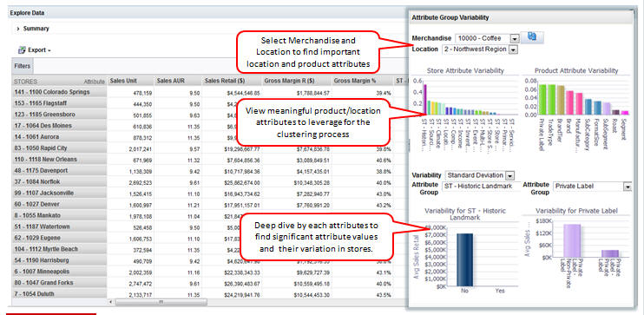Select row 153 - 1165 Flagstaff
The width and height of the screenshot is (644, 315).
coord(60,103)
